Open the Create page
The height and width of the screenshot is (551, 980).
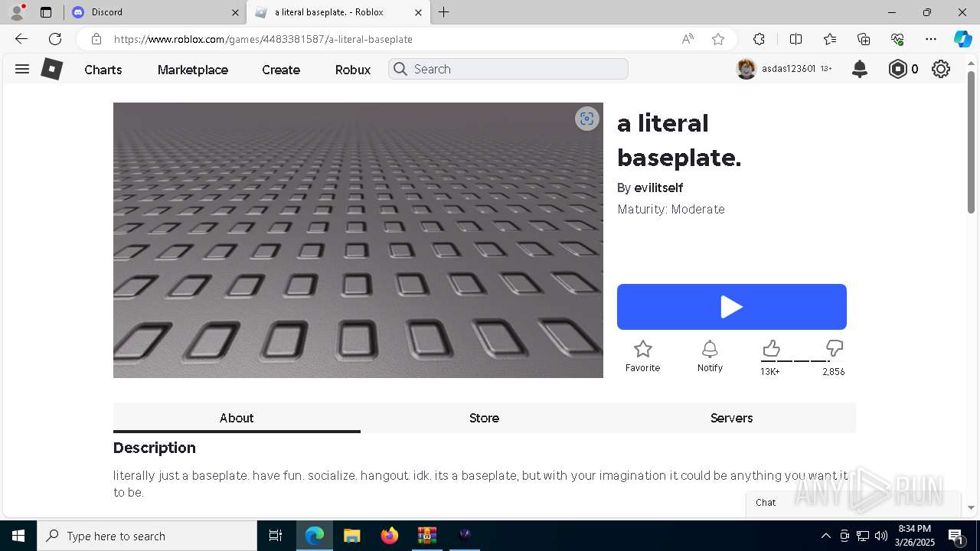(x=281, y=70)
